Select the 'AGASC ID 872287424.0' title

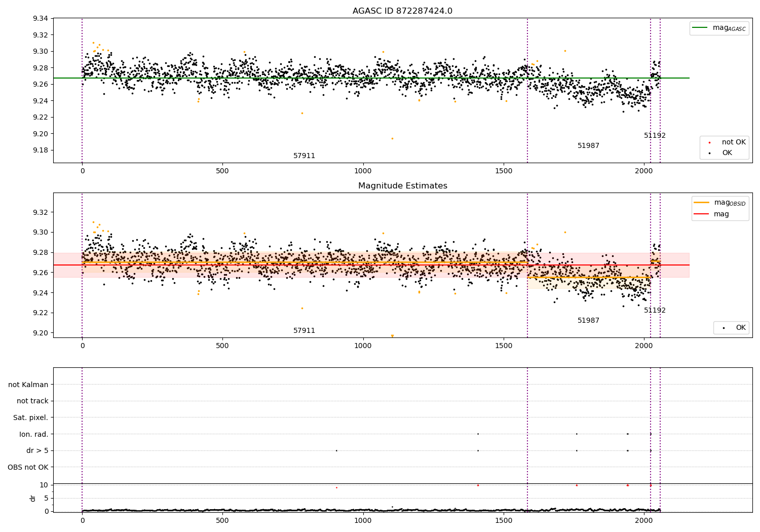[x=402, y=11]
